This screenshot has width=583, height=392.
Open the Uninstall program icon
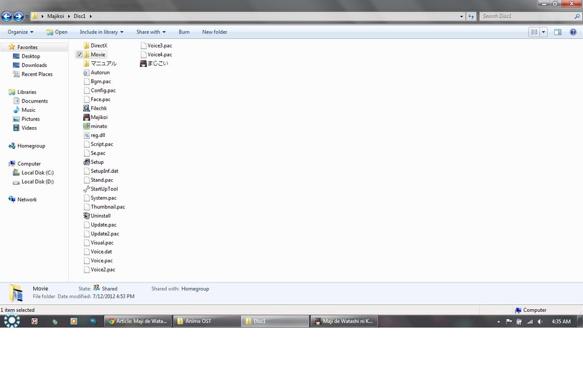[87, 216]
